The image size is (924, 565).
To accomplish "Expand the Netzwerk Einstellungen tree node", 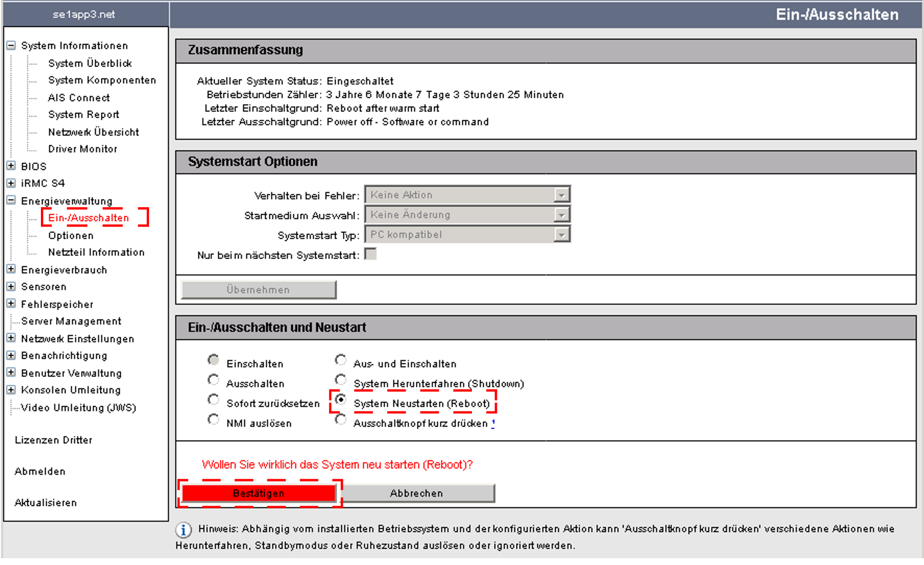I will point(11,338).
